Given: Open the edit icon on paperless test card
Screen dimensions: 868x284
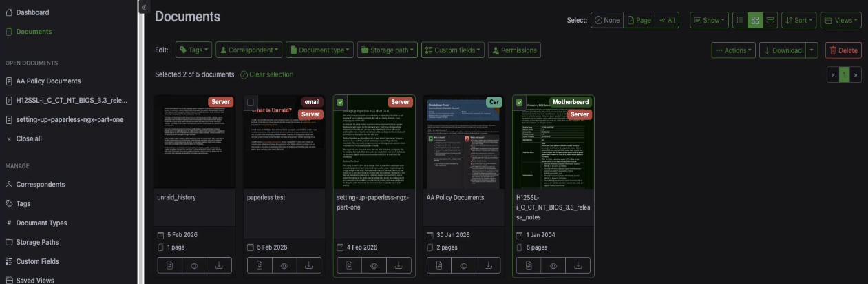Looking at the screenshot, I should click(260, 265).
